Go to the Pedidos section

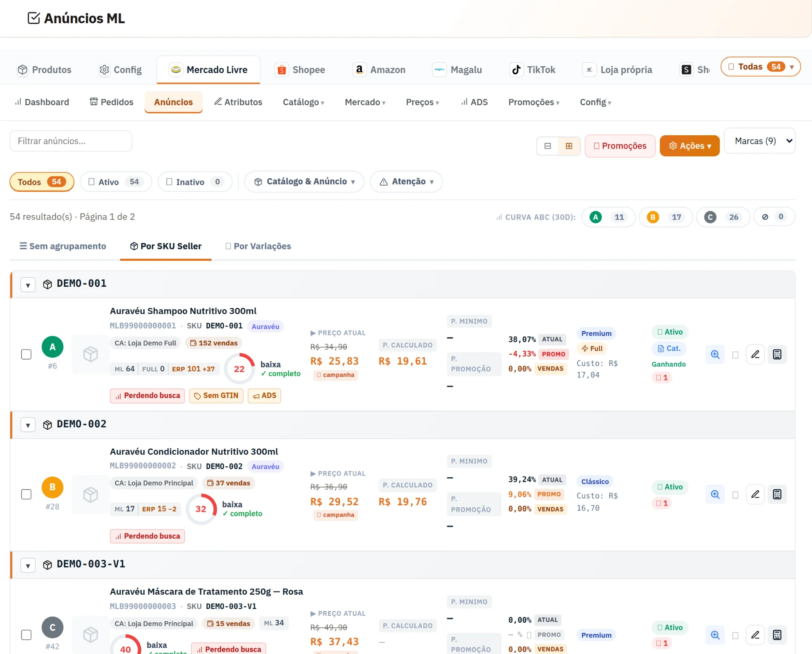(x=112, y=102)
